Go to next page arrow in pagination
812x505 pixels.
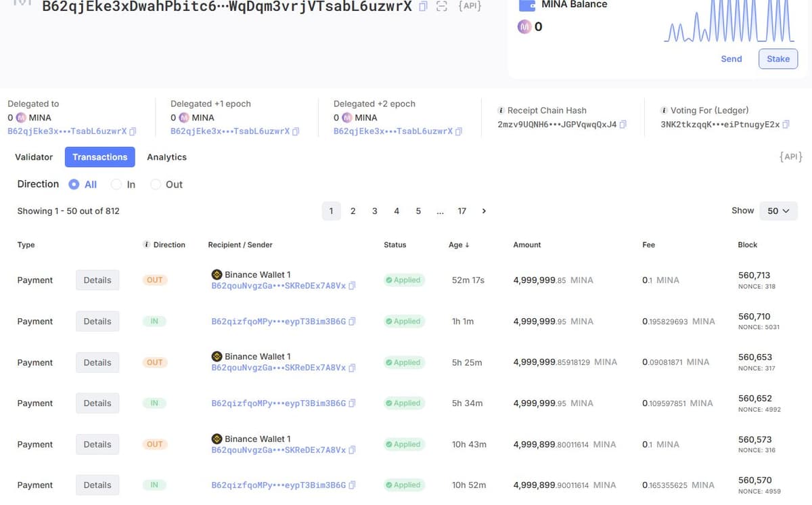coord(484,211)
